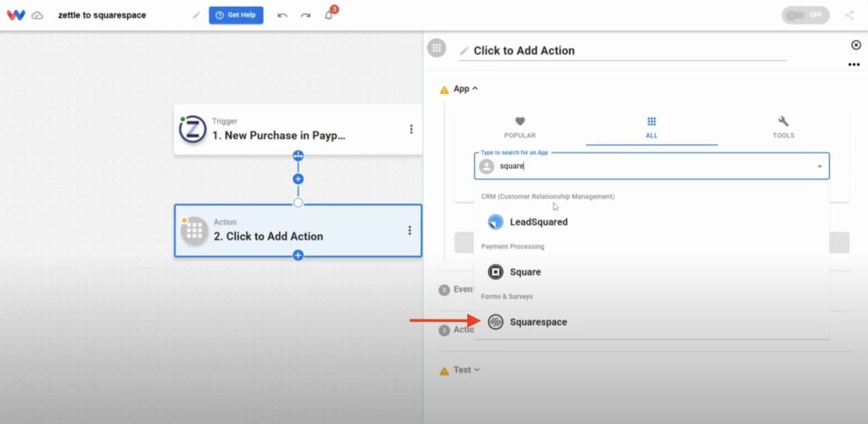The width and height of the screenshot is (868, 424).
Task: Open the Zettle trigger app icon
Action: pos(192,129)
